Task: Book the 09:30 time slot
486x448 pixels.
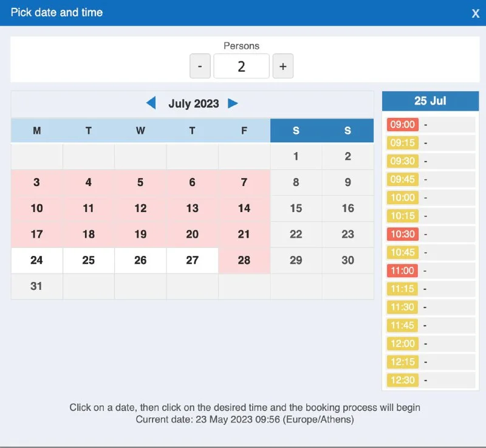Action: click(403, 161)
